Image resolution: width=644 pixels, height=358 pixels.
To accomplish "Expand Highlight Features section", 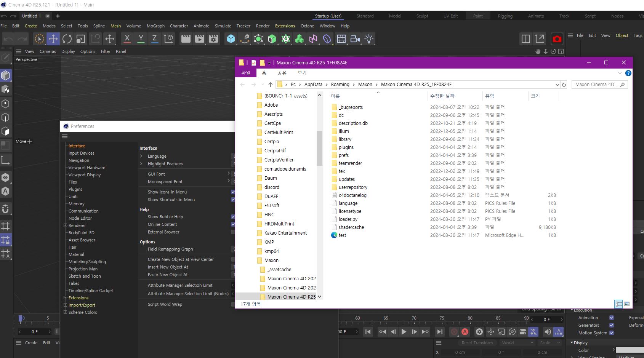I will pyautogui.click(x=141, y=164).
